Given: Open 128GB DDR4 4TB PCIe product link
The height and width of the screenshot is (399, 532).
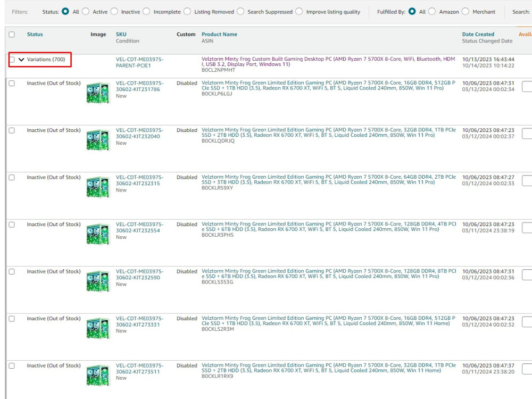Looking at the screenshot, I should coord(328,227).
